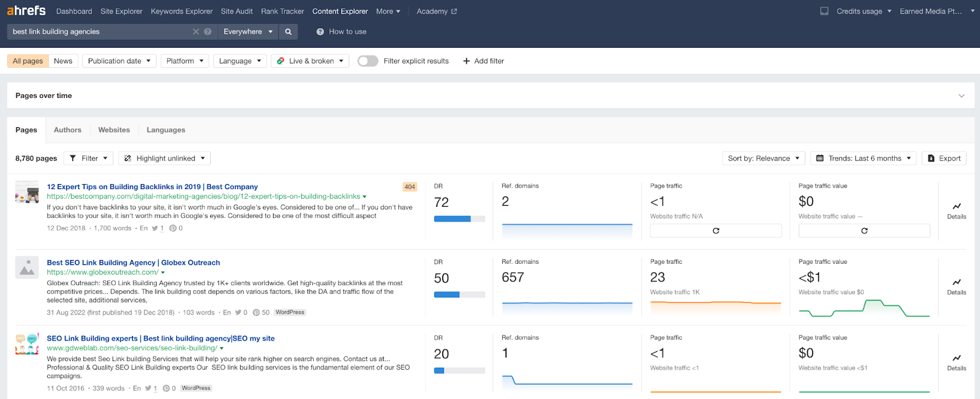980x399 pixels.
Task: Open the Everywhere search scope dropdown
Action: [x=248, y=32]
